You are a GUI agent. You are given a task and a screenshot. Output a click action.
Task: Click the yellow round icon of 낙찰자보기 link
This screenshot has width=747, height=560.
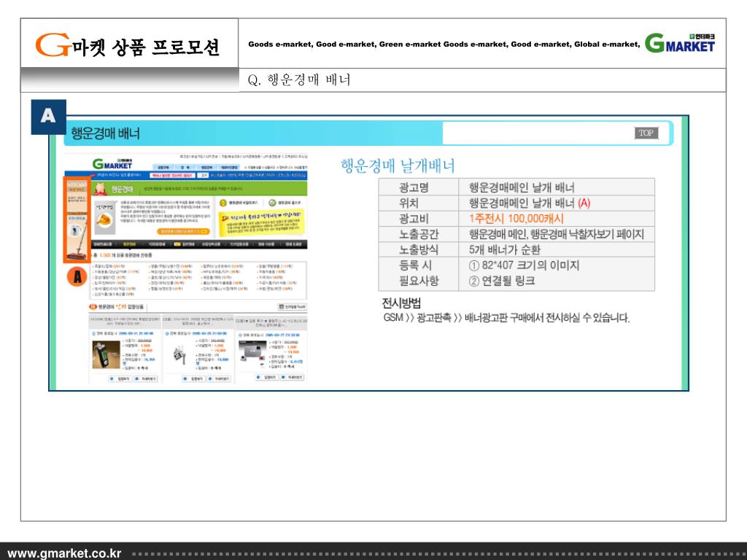tap(222, 203)
